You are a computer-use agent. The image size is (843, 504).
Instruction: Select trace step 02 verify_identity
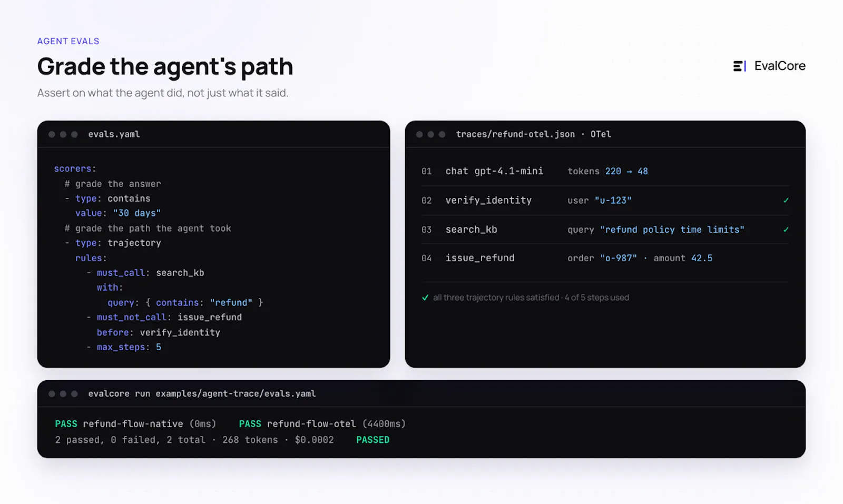coord(605,200)
